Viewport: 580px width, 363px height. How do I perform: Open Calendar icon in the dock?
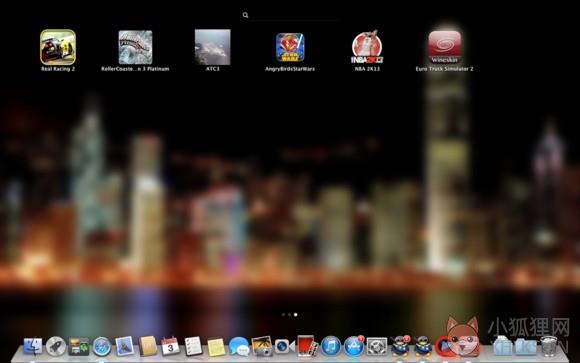pos(171,346)
